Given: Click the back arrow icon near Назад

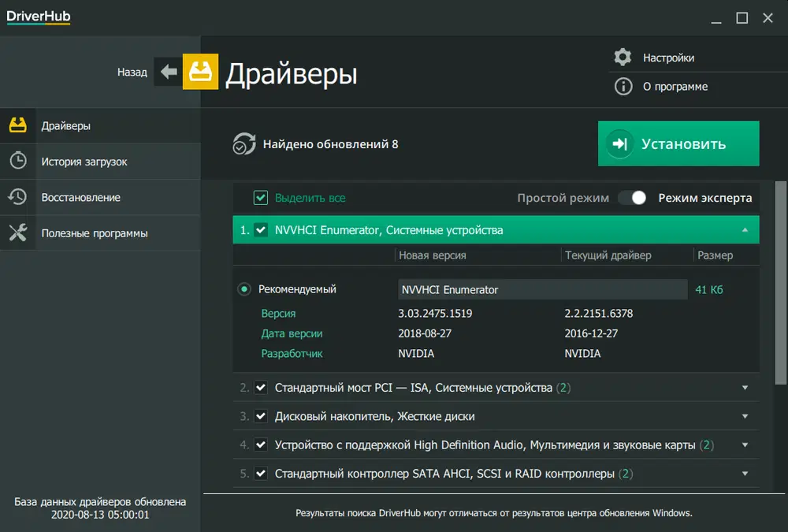Looking at the screenshot, I should pos(169,72).
